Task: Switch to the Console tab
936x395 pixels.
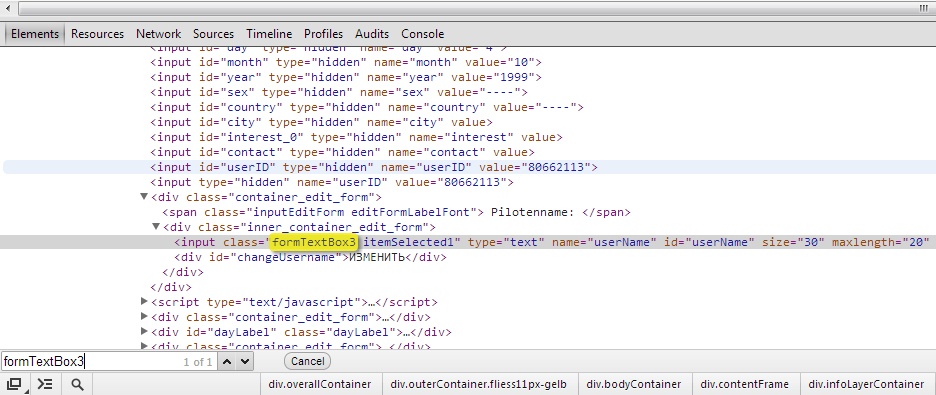Action: (x=423, y=34)
